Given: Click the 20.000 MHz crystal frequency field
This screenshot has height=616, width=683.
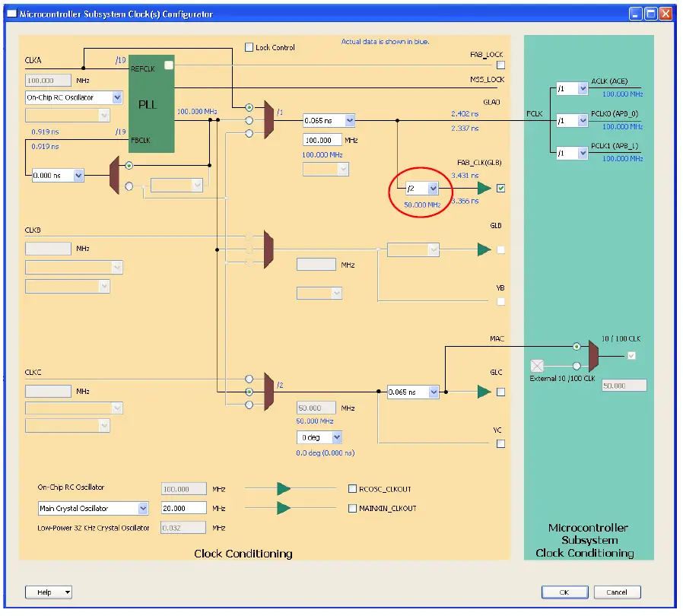Looking at the screenshot, I should 183,507.
